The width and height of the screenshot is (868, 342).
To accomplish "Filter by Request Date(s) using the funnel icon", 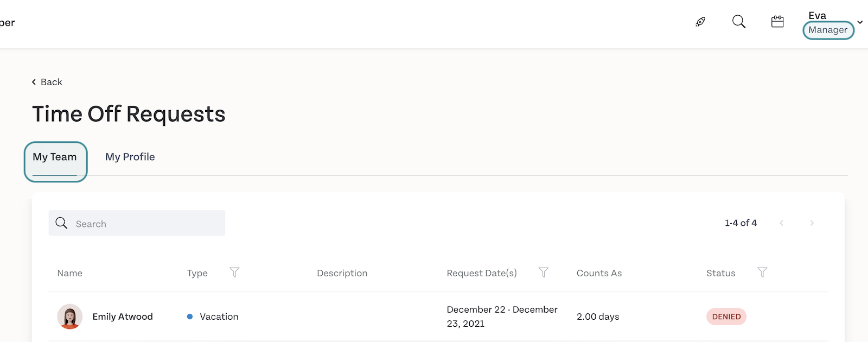I will point(544,273).
